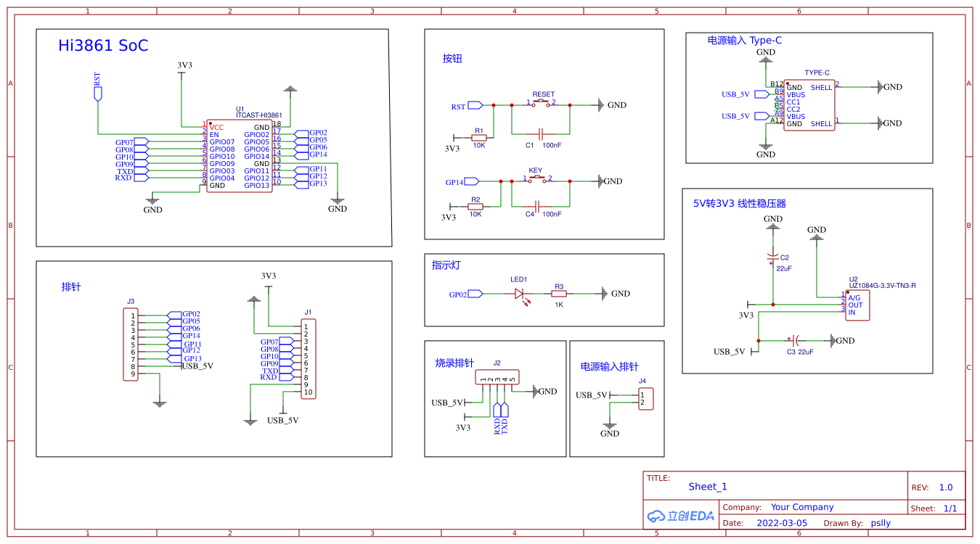980x544 pixels.
Task: Click the 'UZ1084G-3.3V-TN3-R' part name
Action: [883, 286]
